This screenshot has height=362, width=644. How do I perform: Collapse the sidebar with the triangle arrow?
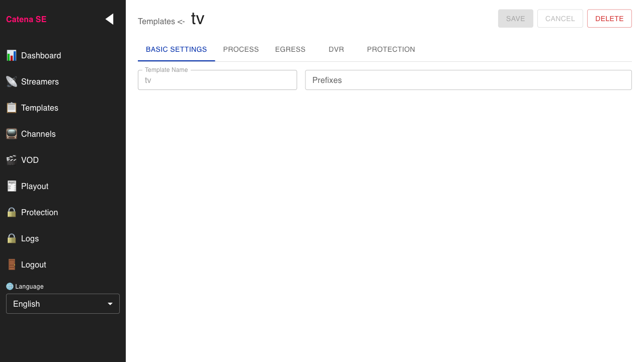(109, 19)
